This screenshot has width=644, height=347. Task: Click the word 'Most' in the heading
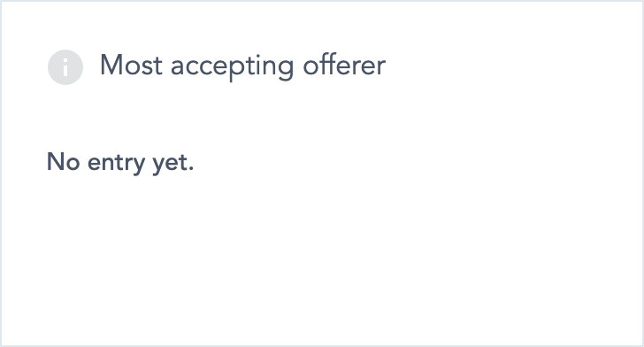[131, 65]
